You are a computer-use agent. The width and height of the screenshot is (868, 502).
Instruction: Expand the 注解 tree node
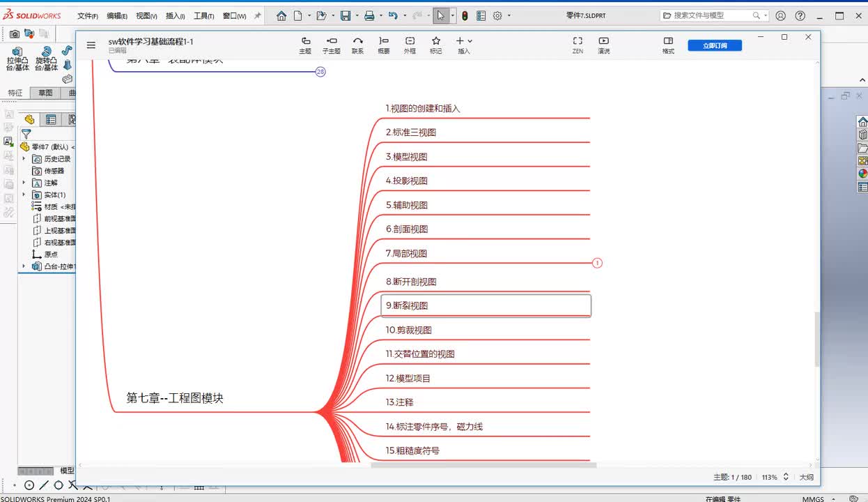[x=24, y=183]
